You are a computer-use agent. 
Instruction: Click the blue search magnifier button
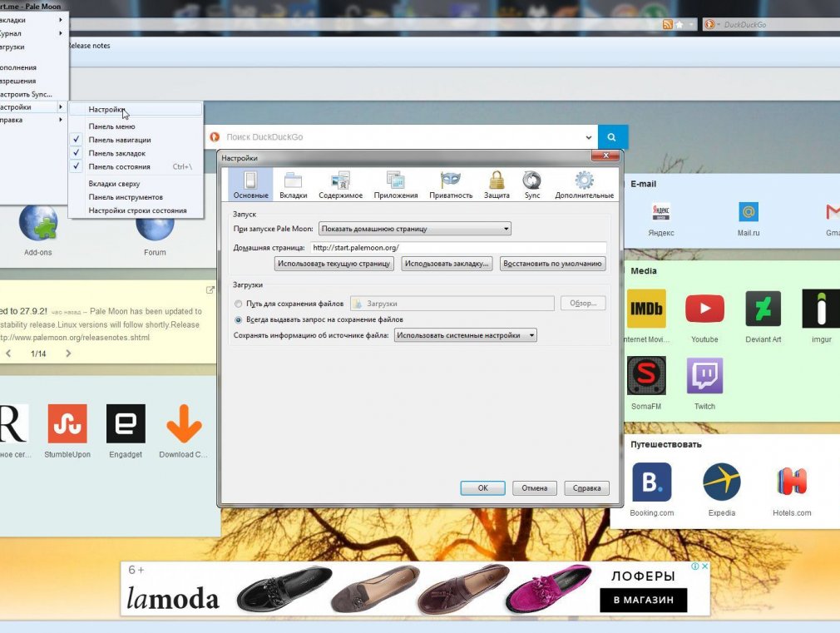[x=612, y=137]
